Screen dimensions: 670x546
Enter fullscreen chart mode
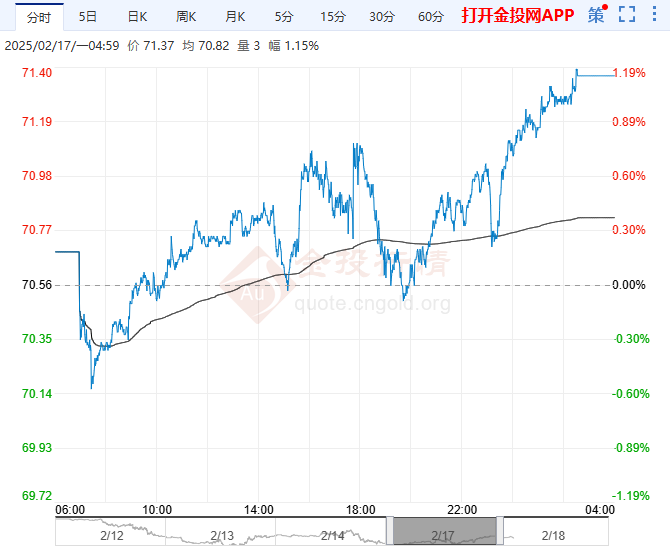pyautogui.click(x=627, y=15)
